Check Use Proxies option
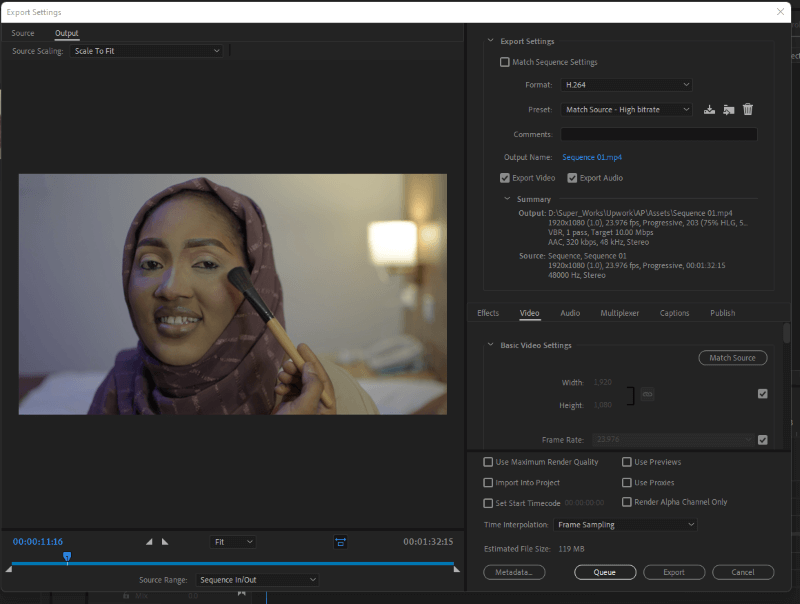 pos(627,483)
